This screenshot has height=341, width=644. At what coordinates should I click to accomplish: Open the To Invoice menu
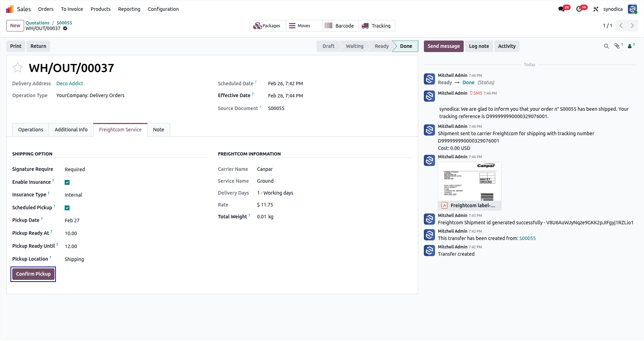coord(72,9)
